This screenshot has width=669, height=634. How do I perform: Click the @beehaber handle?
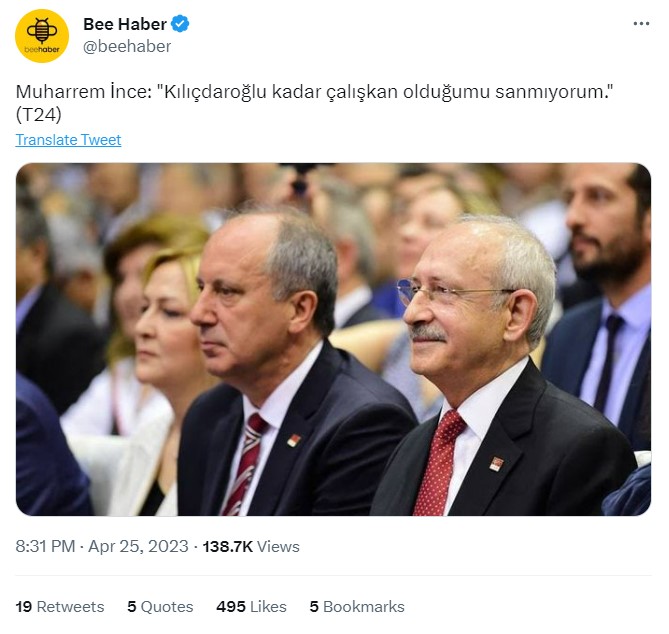pyautogui.click(x=127, y=46)
